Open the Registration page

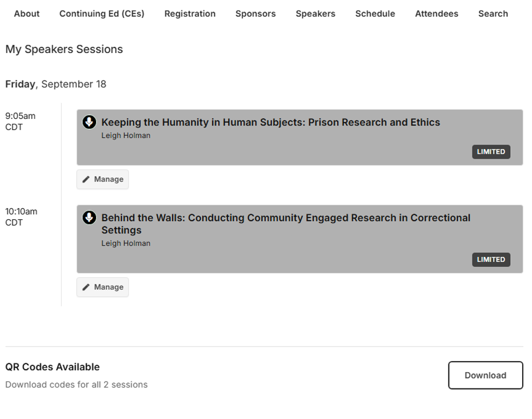coord(190,14)
